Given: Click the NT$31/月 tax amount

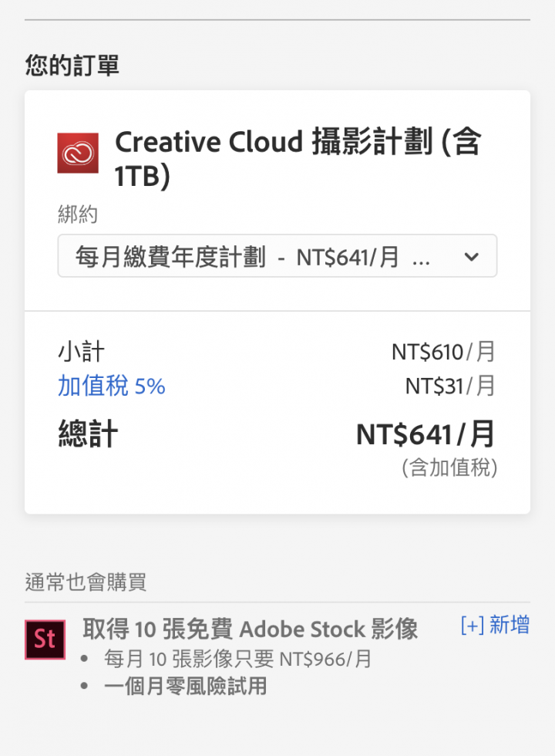Looking at the screenshot, I should pyautogui.click(x=450, y=386).
